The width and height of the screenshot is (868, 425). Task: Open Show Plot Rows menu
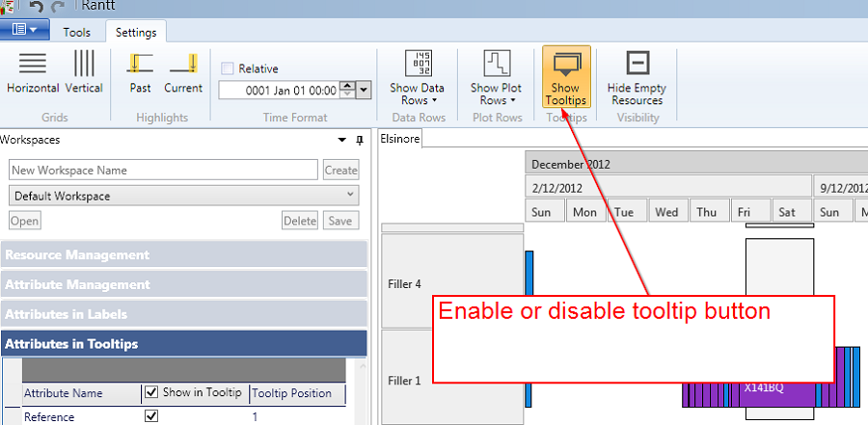coord(496,77)
